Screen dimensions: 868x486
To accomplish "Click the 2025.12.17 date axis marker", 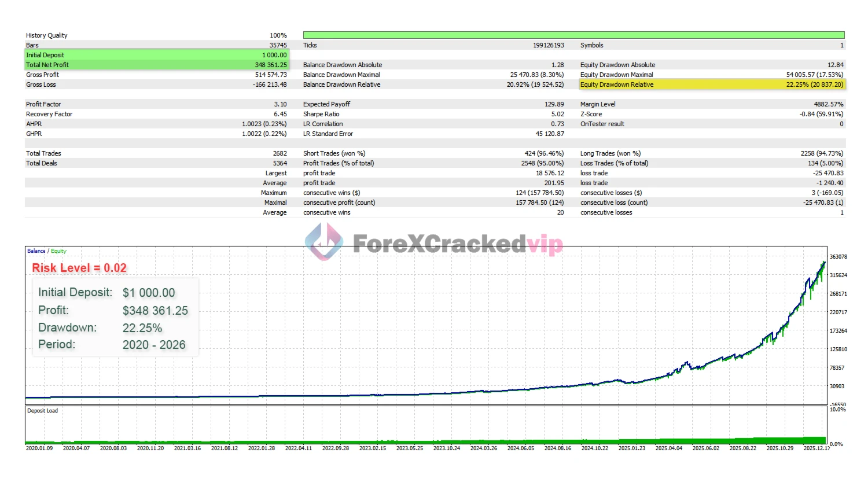I will (x=816, y=448).
